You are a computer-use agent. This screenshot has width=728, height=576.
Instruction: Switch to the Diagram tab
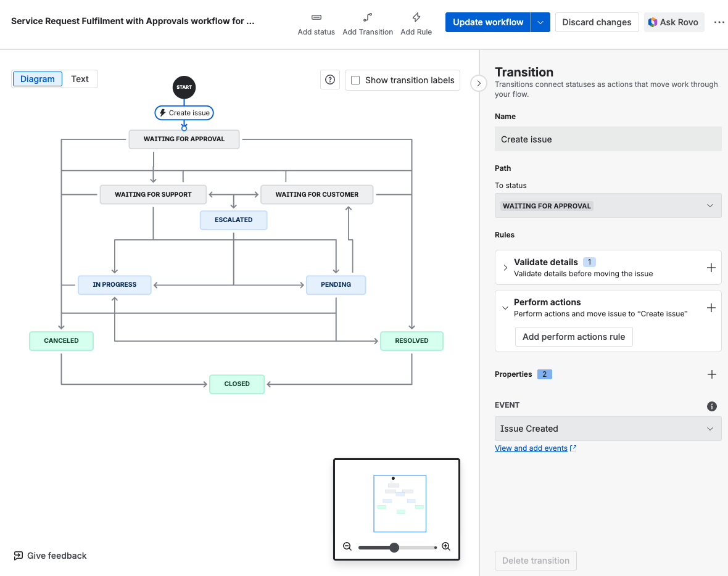[x=37, y=78]
